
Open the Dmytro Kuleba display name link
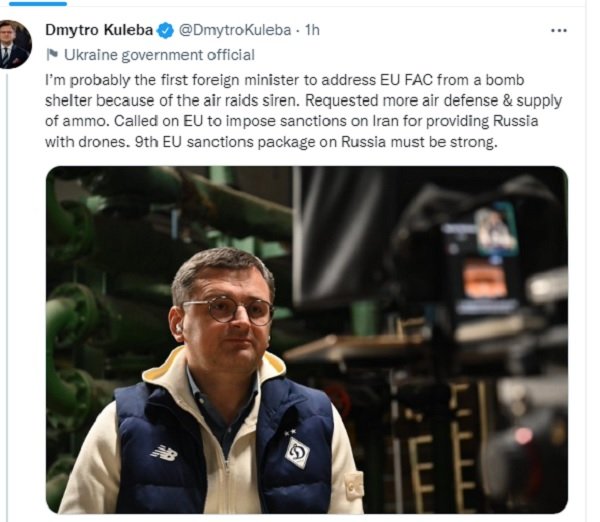[x=99, y=30]
